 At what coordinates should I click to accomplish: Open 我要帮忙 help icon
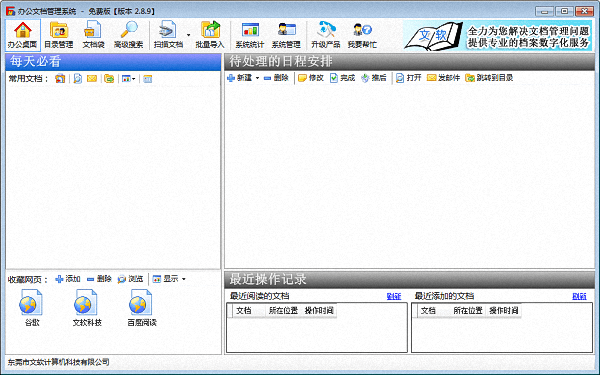point(362,35)
